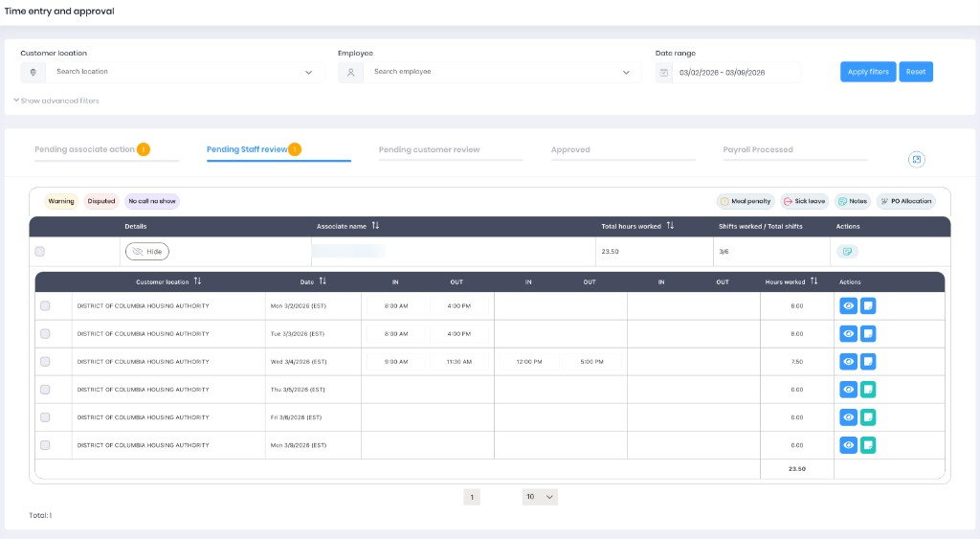
Task: Open note for Tue 3/3/2026 entry
Action: pyautogui.click(x=867, y=334)
